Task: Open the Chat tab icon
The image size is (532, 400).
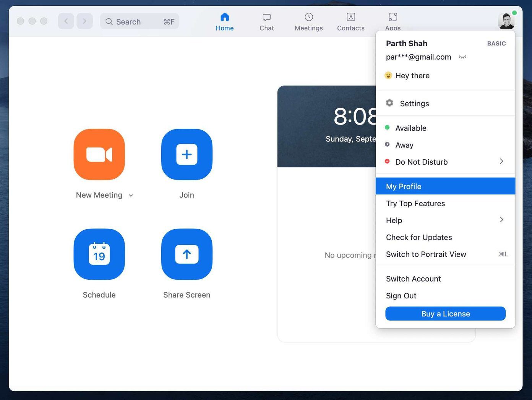Action: pos(267,17)
